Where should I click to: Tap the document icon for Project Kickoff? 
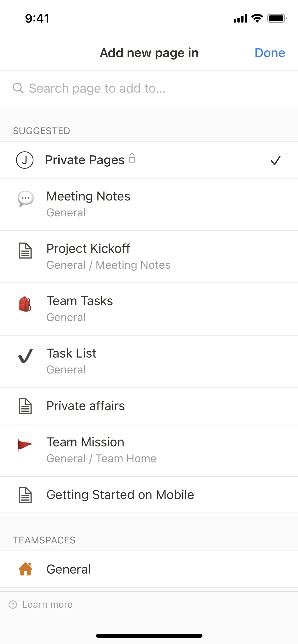[25, 251]
